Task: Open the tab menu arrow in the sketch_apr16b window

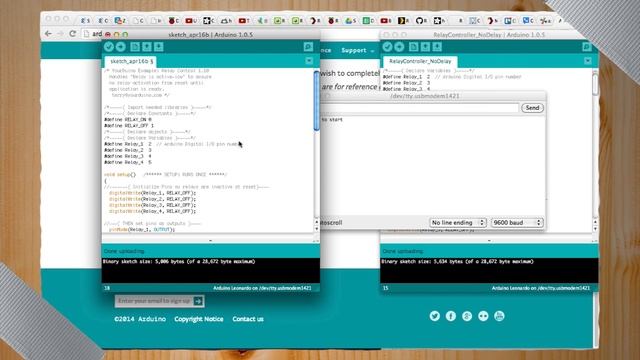Action: (309, 61)
